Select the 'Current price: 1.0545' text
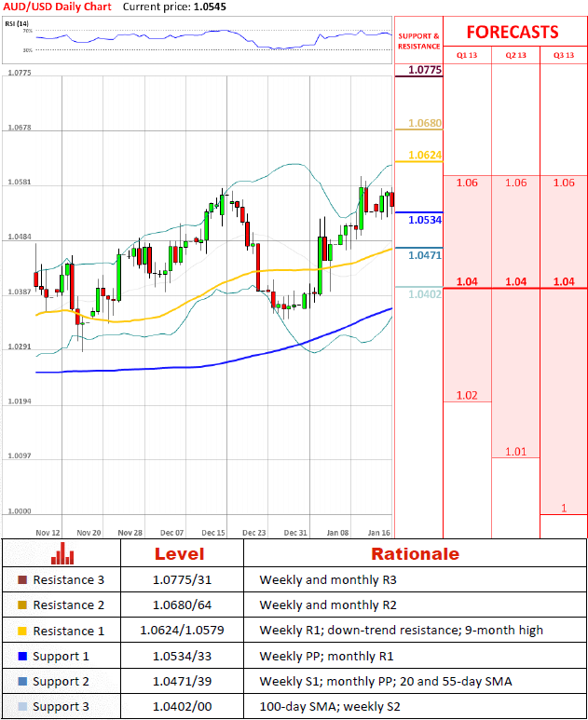 point(174,7)
